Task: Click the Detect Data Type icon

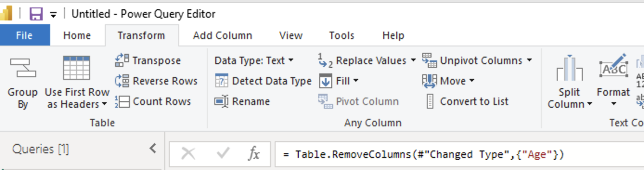Action: [221, 81]
